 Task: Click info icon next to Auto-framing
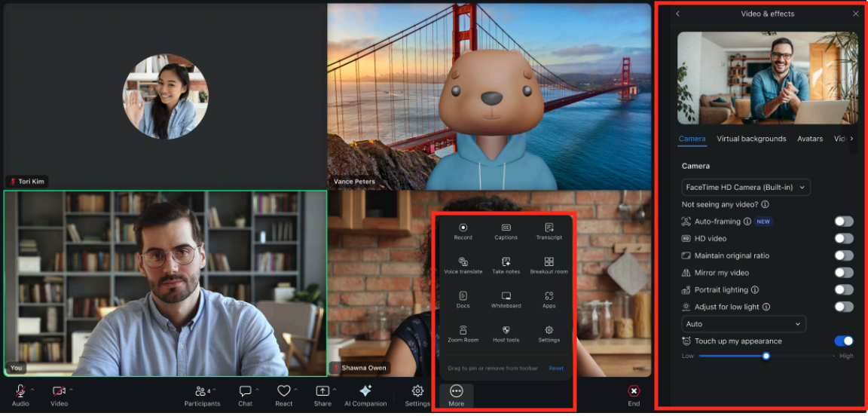click(x=747, y=222)
